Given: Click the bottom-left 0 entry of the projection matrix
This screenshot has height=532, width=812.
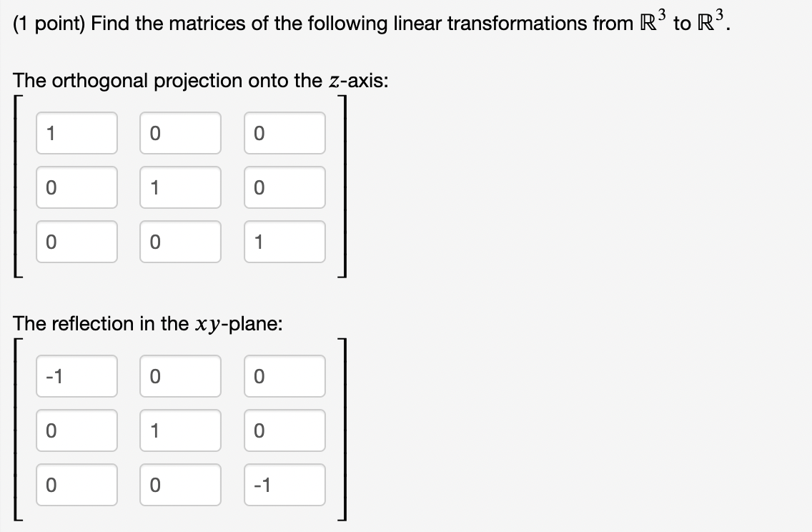Looking at the screenshot, I should click(x=76, y=242).
